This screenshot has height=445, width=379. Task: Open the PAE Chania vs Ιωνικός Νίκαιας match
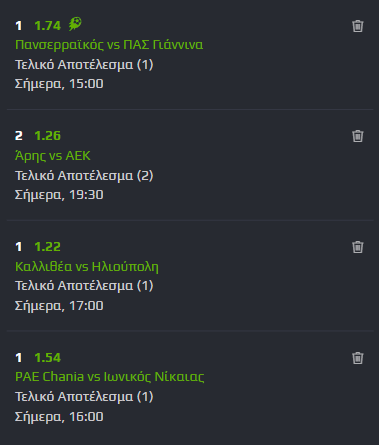tap(110, 377)
